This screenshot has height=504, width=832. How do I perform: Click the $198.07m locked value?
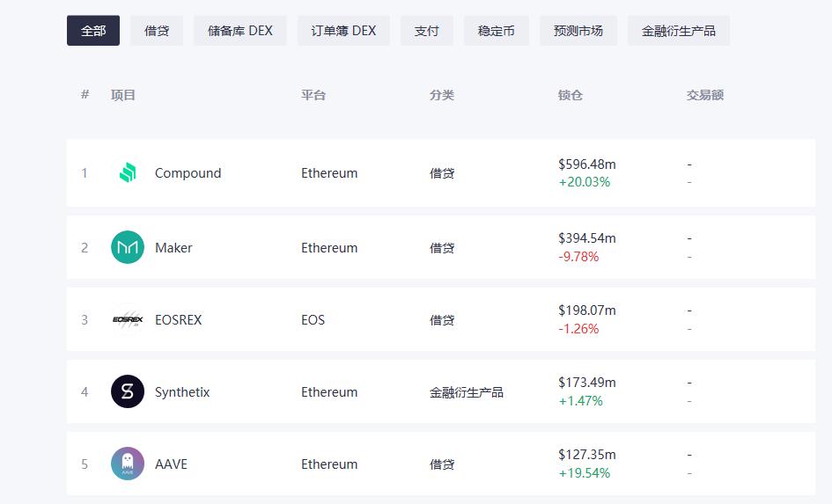click(587, 310)
